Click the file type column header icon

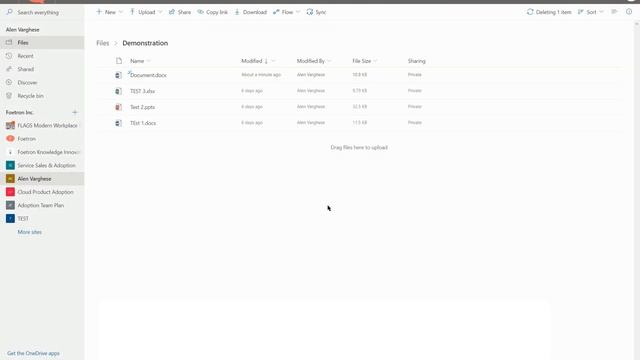click(119, 61)
